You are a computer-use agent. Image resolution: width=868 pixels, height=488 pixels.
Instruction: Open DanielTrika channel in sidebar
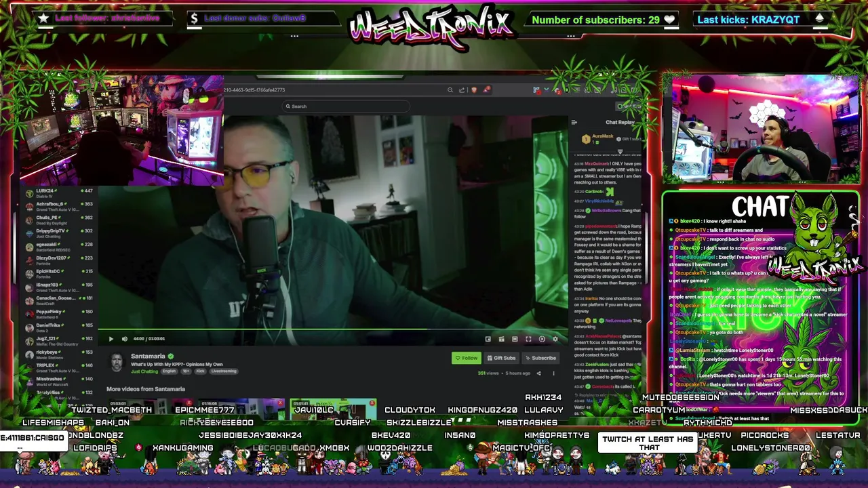[x=58, y=327]
